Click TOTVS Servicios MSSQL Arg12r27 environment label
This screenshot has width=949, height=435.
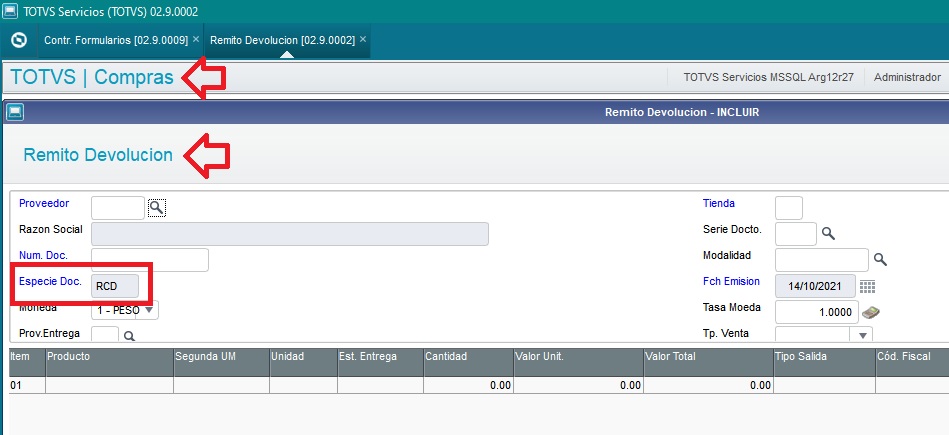(x=769, y=77)
